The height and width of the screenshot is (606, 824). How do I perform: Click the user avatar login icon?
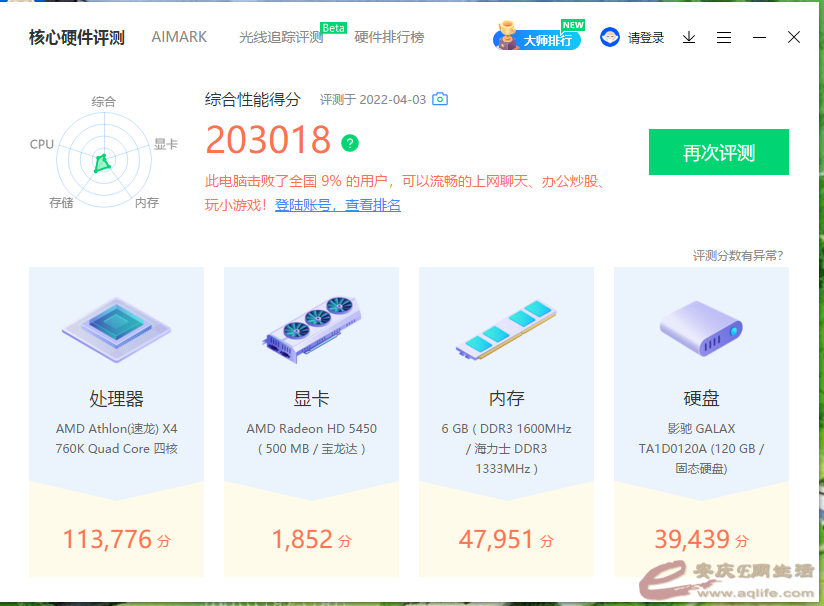610,38
